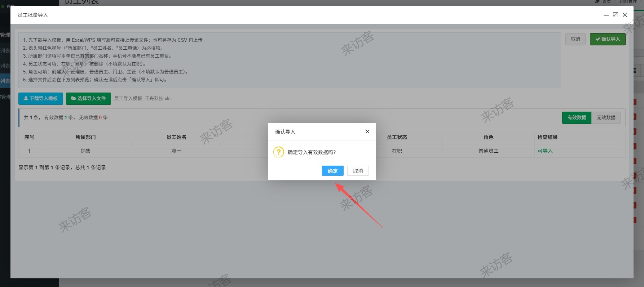
Task: Switch to the 有效数据 tab
Action: (x=577, y=117)
